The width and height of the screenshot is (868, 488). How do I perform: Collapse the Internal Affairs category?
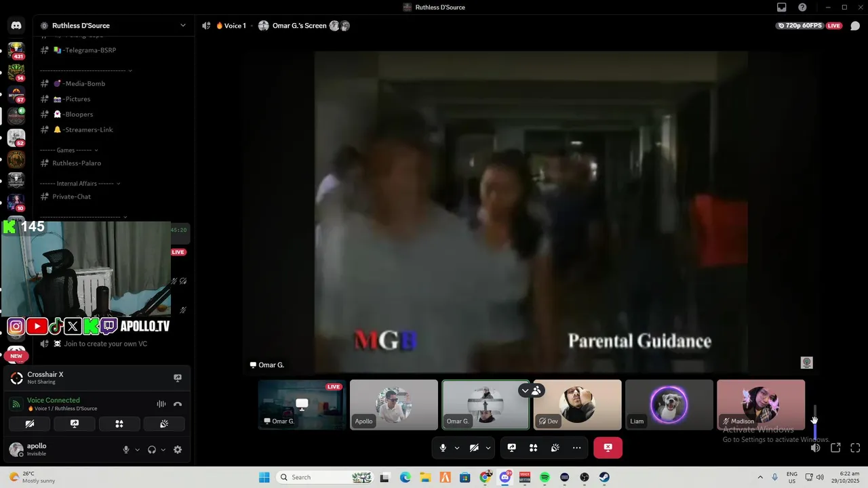pyautogui.click(x=80, y=183)
